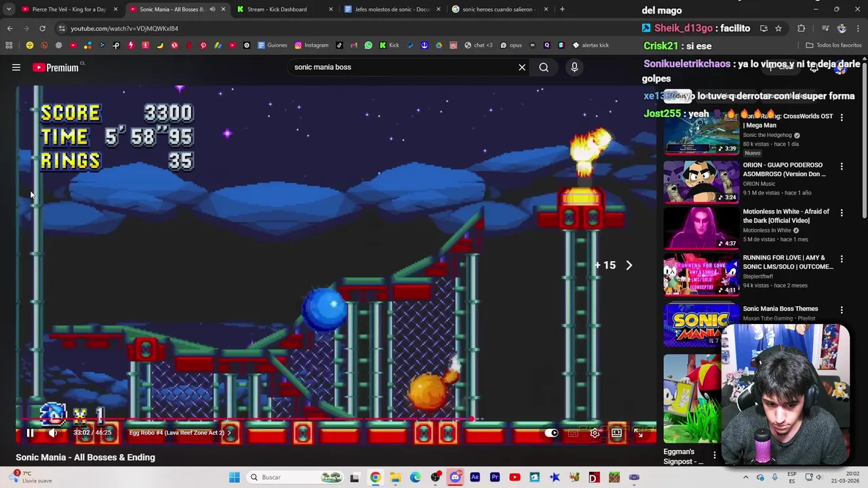868x488 pixels.
Task: Open the taskbar clock showing 20:02
Action: [844, 477]
